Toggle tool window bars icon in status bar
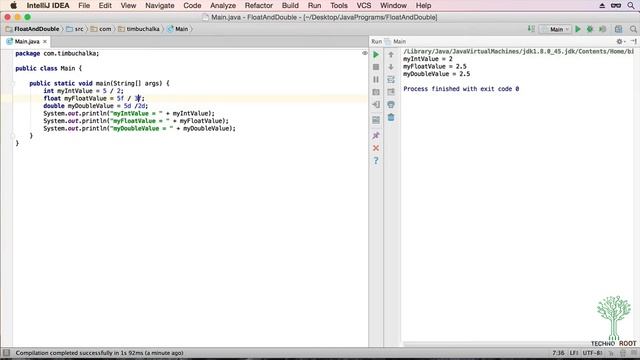 point(6,353)
